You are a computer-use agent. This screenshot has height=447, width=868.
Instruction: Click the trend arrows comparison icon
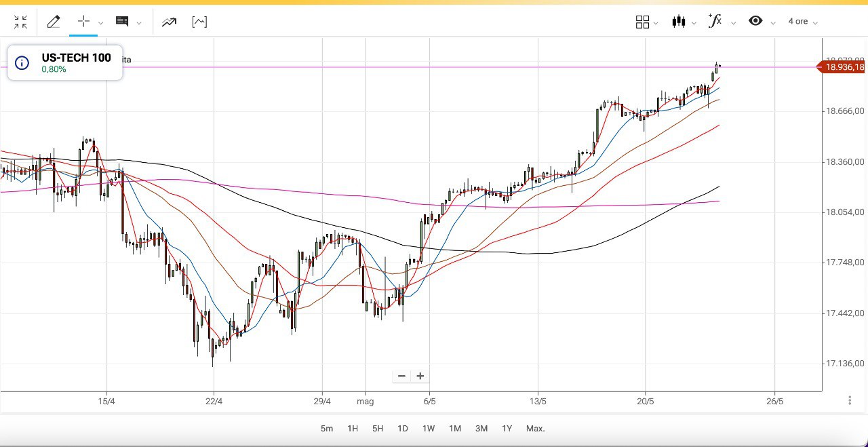[169, 22]
